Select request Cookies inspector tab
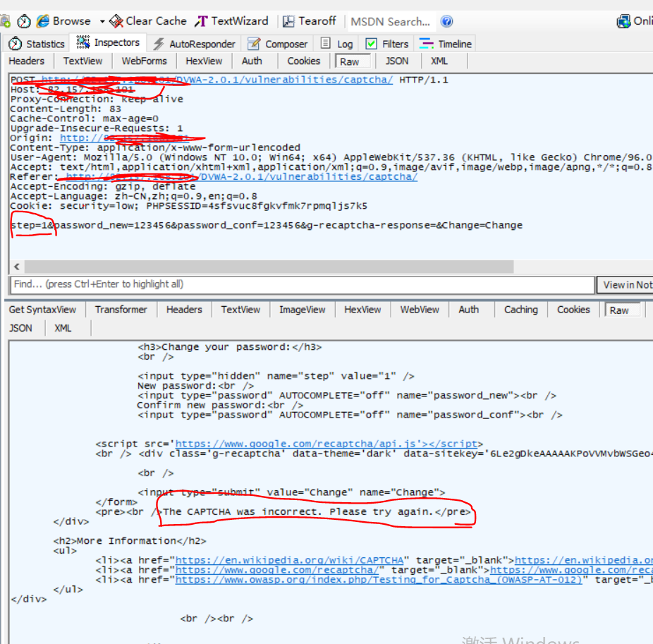This screenshot has height=644, width=653. coord(304,61)
